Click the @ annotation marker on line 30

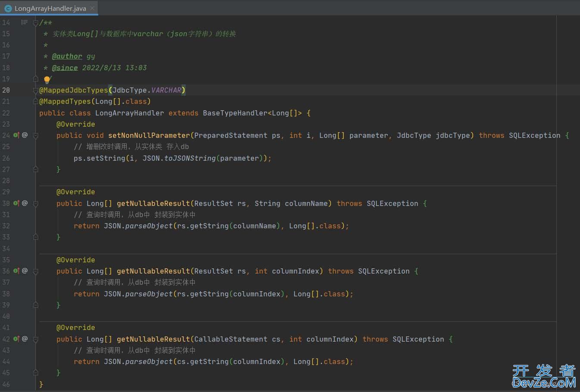(25, 203)
